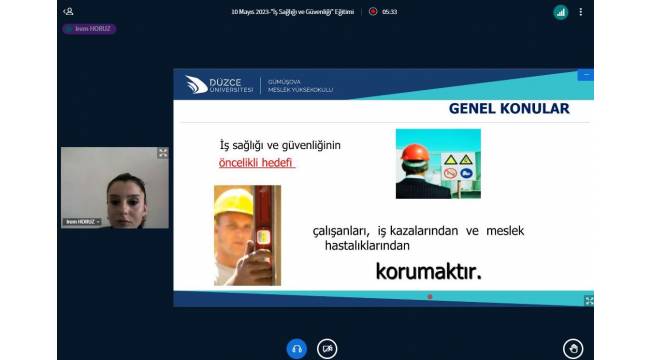Click the safety signs helmet image

pos(438,164)
